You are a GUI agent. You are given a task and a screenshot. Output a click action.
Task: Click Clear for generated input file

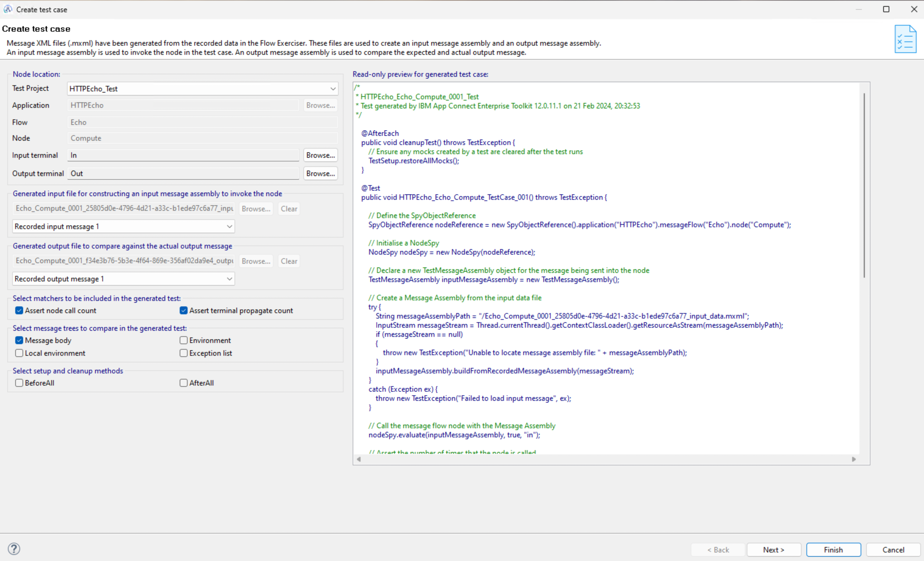coord(289,209)
